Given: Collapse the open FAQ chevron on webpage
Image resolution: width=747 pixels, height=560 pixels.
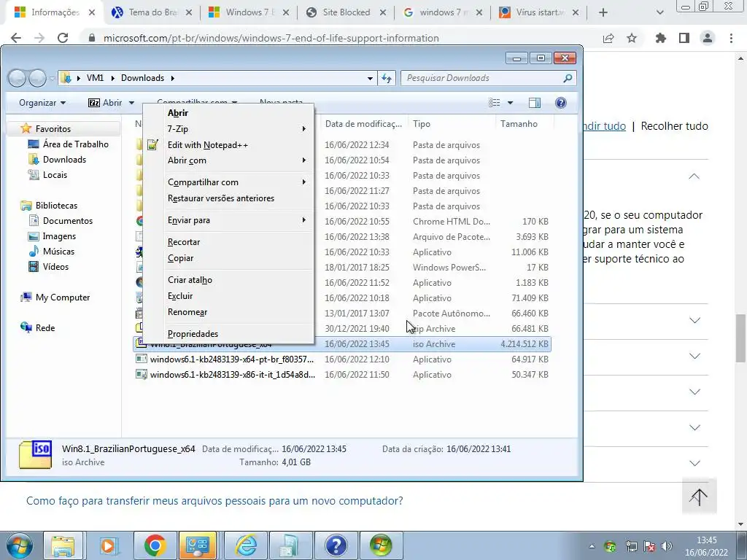Looking at the screenshot, I should pos(694,176).
